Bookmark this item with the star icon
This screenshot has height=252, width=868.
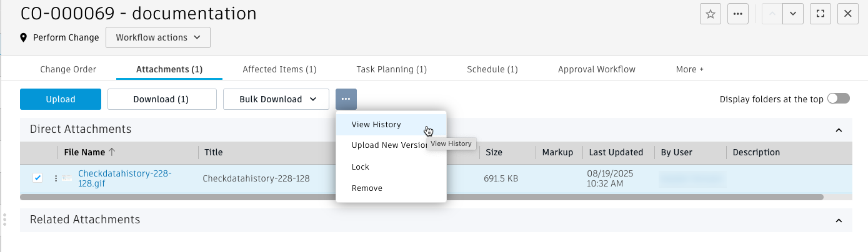pos(710,14)
